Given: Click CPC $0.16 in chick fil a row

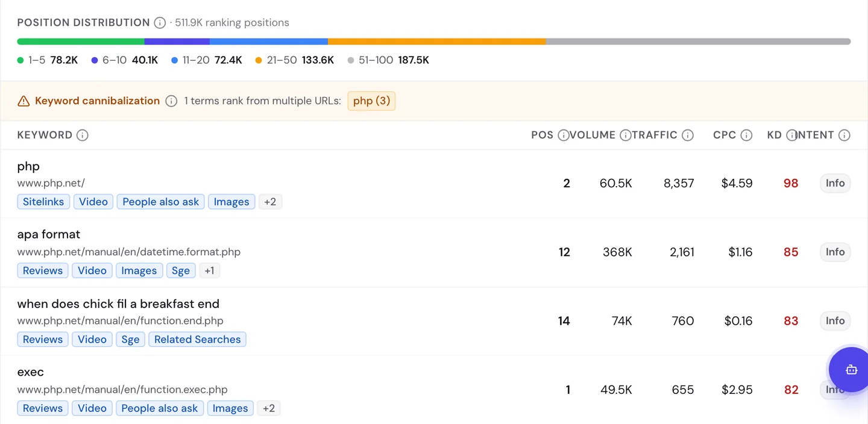Looking at the screenshot, I should coord(738,320).
